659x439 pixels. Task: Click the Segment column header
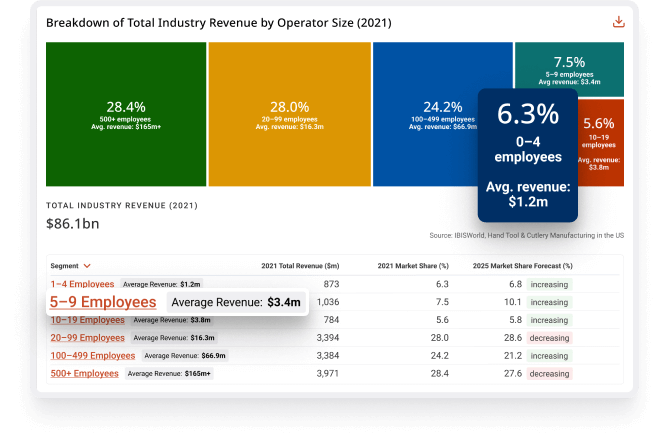click(64, 266)
